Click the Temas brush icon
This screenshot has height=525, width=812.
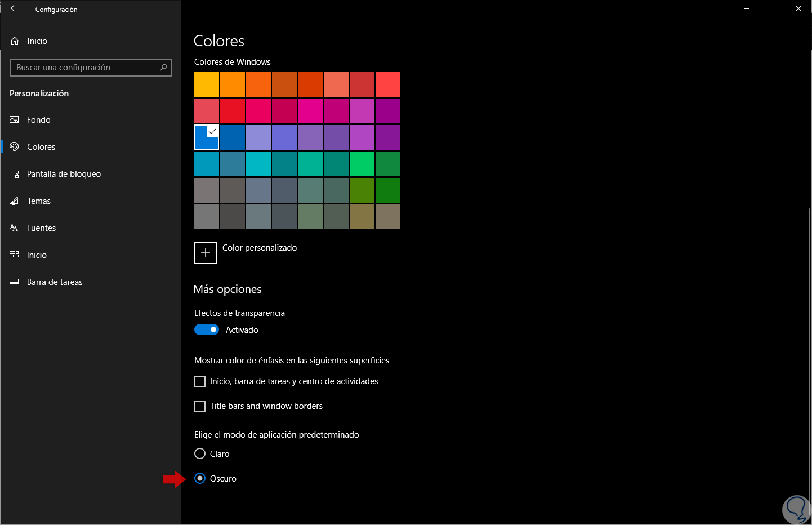15,201
